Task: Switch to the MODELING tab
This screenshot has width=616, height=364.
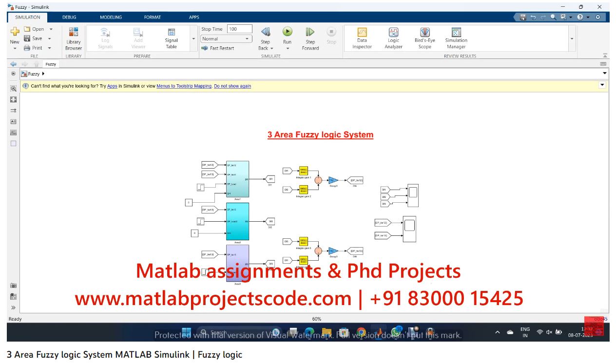Action: point(111,17)
